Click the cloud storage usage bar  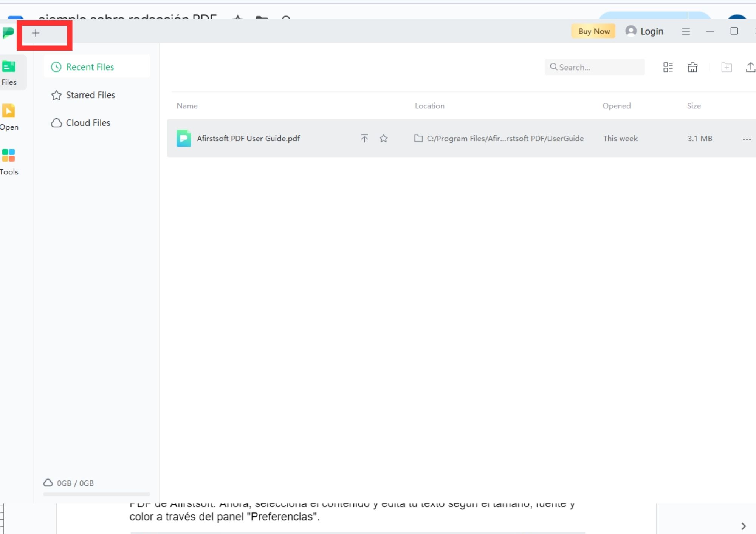(96, 494)
